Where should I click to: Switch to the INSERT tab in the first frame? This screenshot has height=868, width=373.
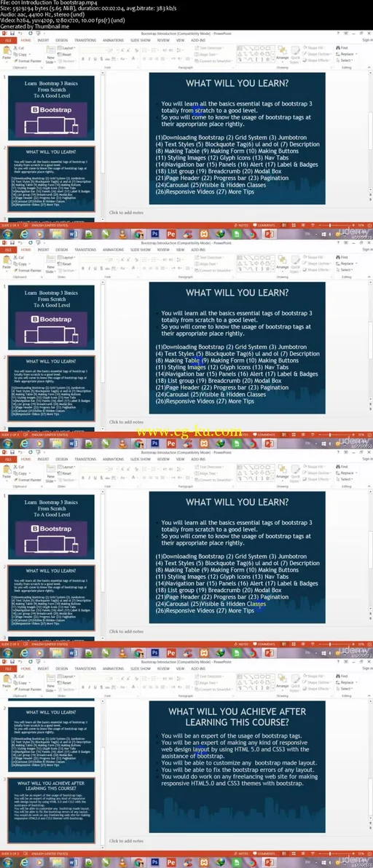pyautogui.click(x=43, y=40)
